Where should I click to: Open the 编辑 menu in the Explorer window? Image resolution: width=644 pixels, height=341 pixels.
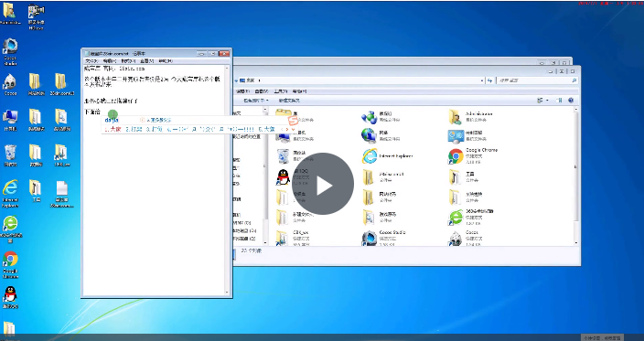pyautogui.click(x=241, y=91)
